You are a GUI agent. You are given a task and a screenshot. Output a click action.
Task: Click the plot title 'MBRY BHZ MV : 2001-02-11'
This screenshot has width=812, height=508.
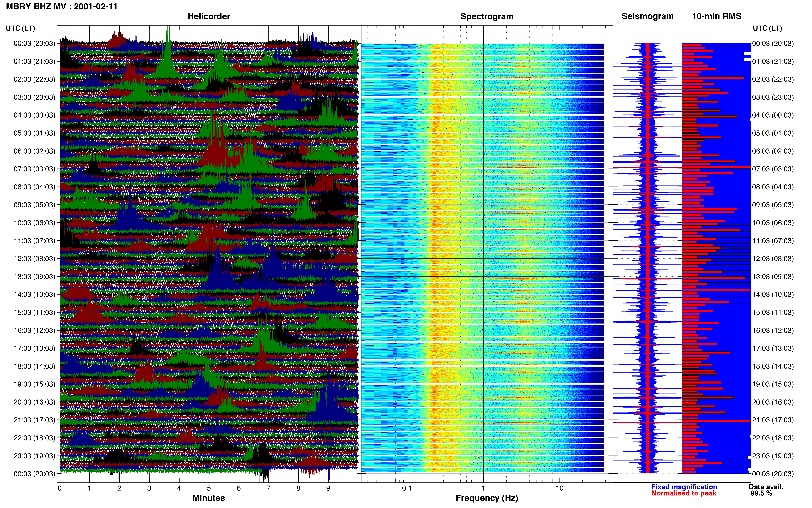(x=62, y=6)
